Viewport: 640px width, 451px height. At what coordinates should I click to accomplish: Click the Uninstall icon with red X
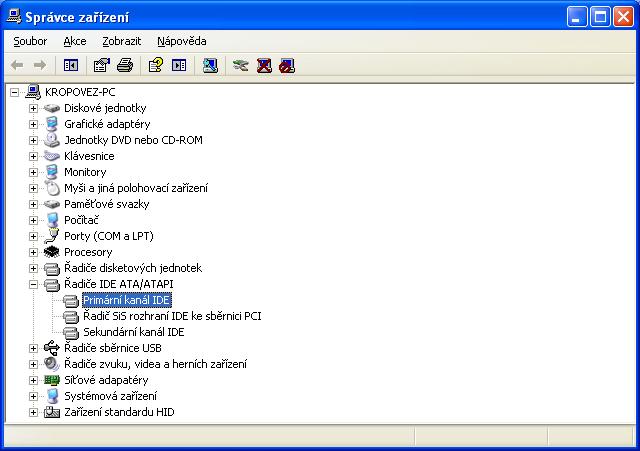point(264,65)
